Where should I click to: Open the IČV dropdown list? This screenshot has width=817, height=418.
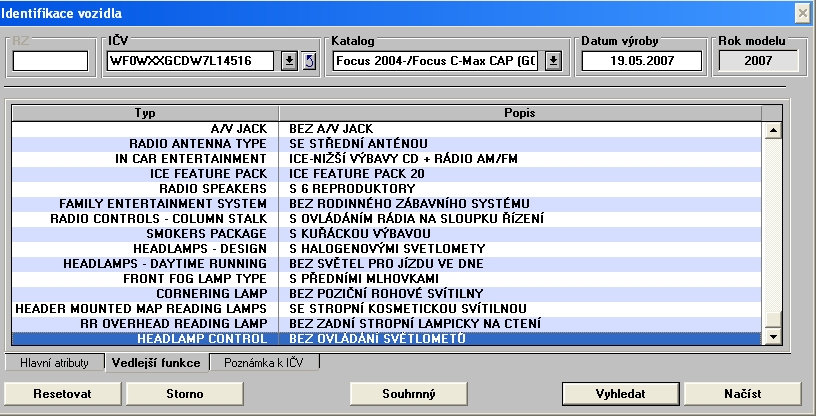pyautogui.click(x=290, y=61)
